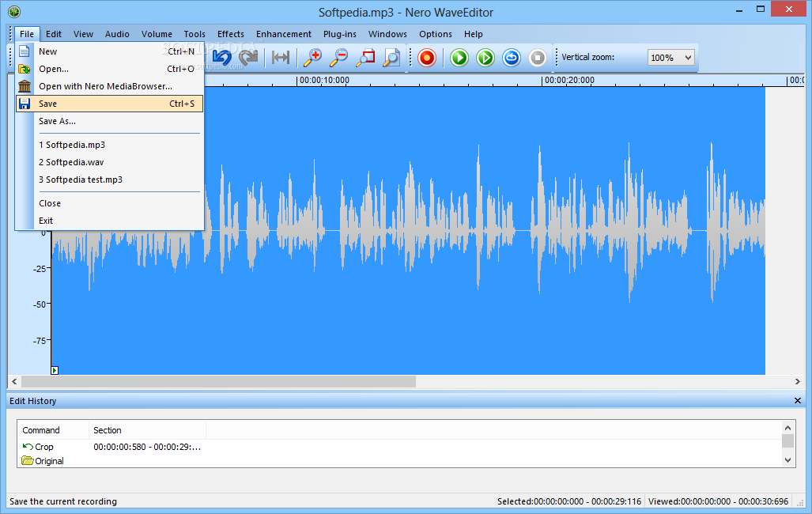
Task: Open the Enhancement menu
Action: coord(284,34)
